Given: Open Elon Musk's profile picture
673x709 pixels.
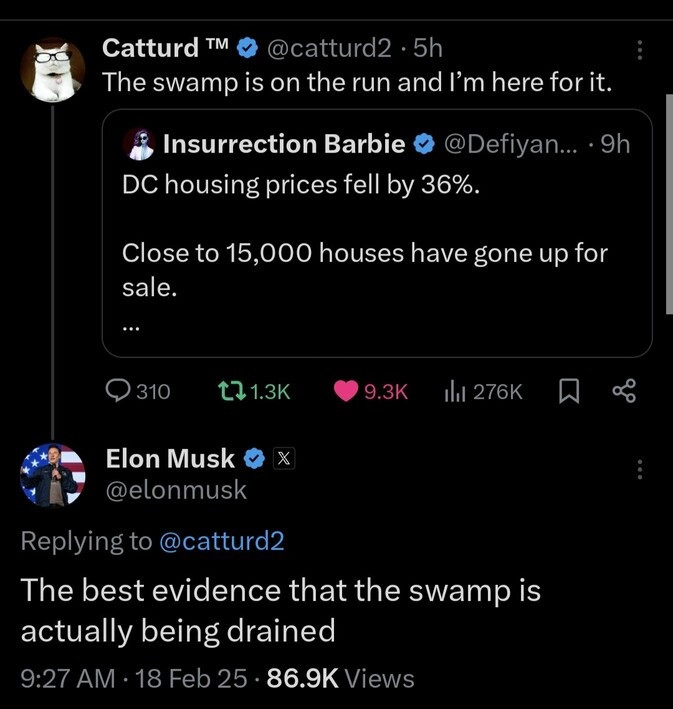Looking at the screenshot, I should point(53,474).
